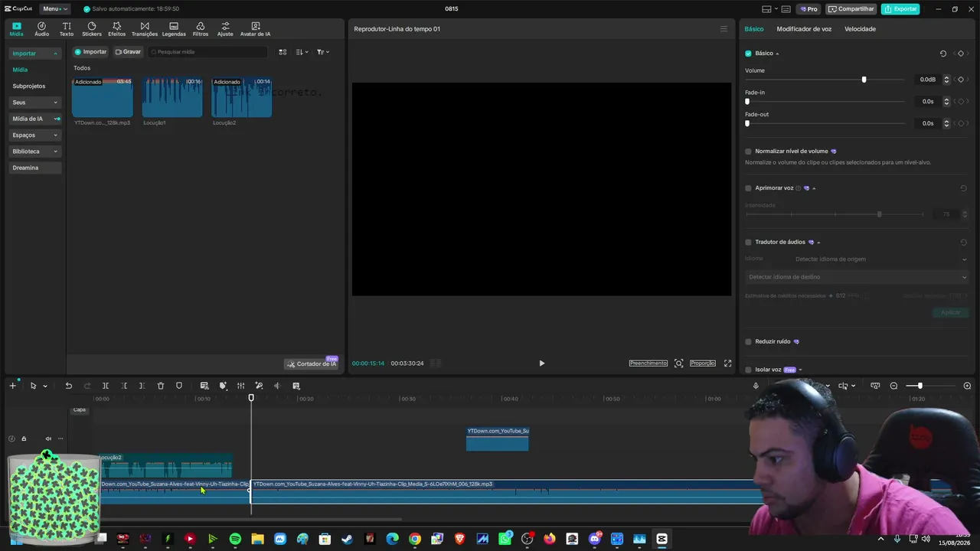
Task: Click the timeline microphone record icon
Action: (x=756, y=386)
